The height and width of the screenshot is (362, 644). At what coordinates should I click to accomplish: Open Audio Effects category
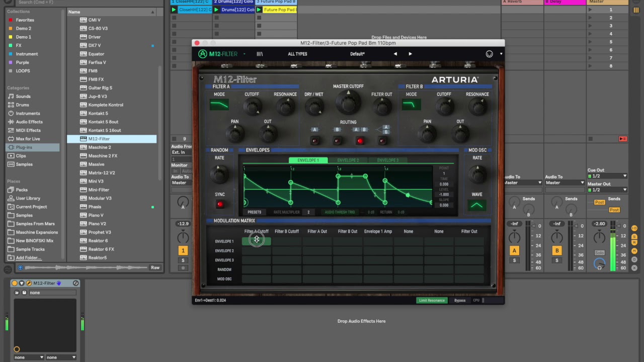coord(29,122)
